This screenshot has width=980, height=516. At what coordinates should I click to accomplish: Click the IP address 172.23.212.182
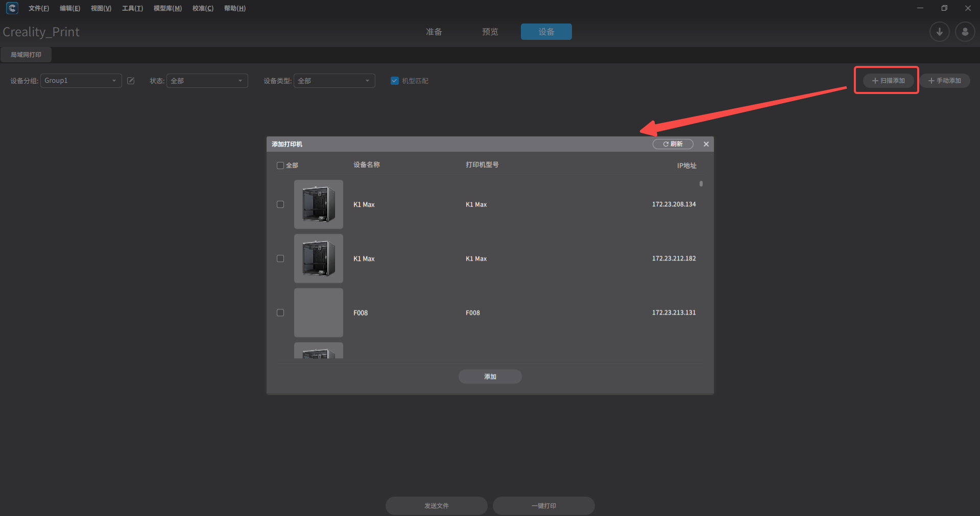674,259
